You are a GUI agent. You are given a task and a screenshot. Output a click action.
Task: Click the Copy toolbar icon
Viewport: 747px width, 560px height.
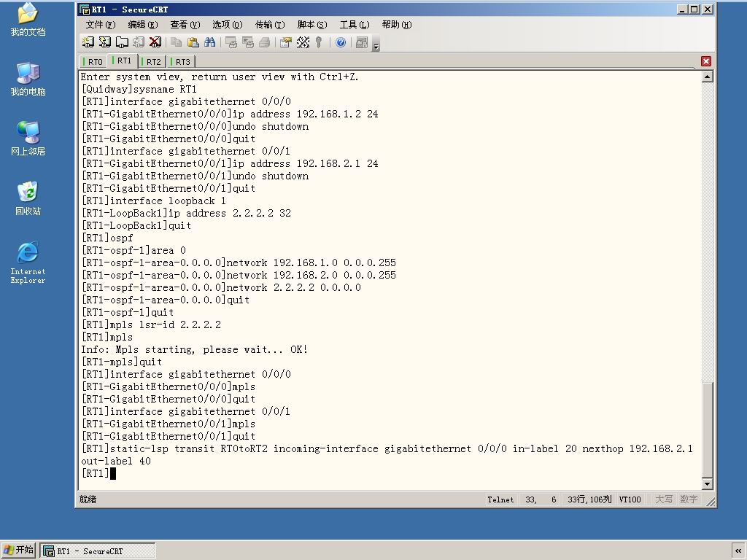[177, 42]
